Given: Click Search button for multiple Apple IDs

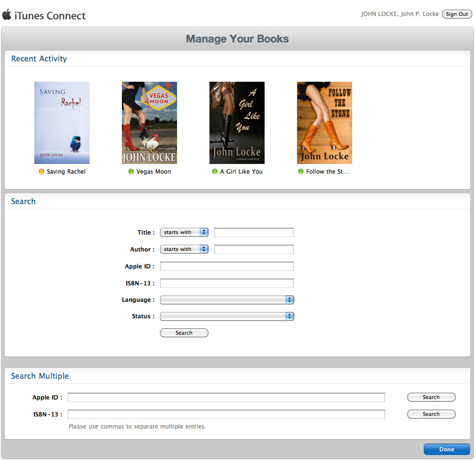Looking at the screenshot, I should [431, 398].
